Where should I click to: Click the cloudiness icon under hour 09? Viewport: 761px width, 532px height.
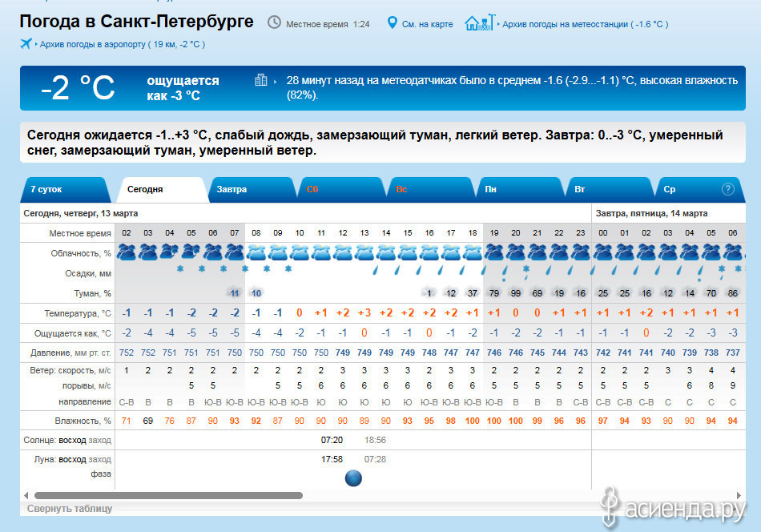tap(278, 252)
